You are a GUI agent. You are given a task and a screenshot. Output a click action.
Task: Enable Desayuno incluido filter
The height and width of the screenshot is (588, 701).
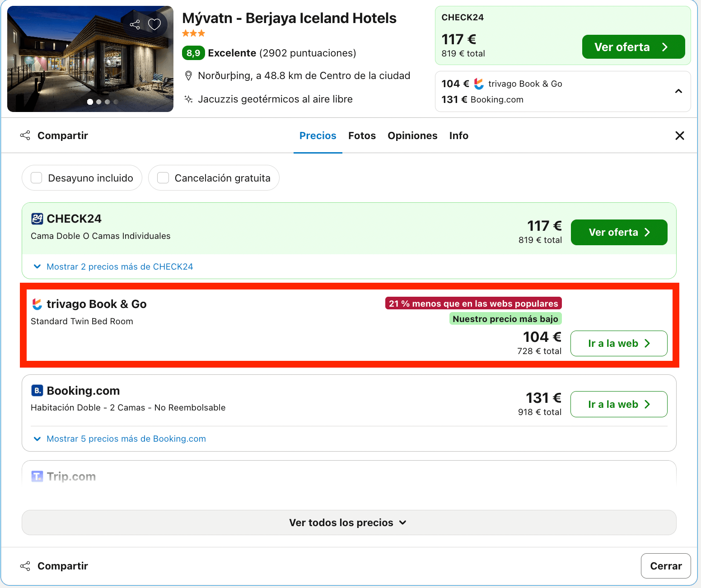point(82,178)
